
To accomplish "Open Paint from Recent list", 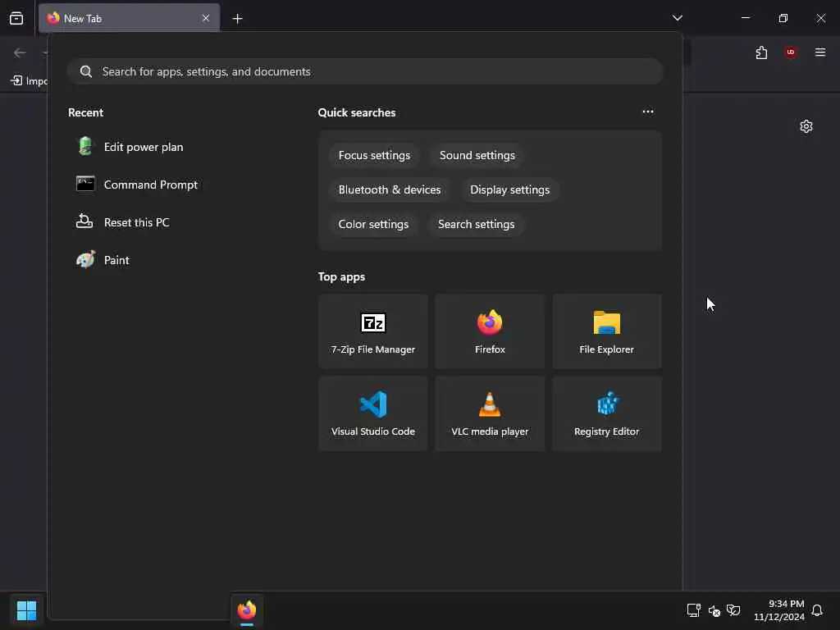I will [x=103, y=260].
